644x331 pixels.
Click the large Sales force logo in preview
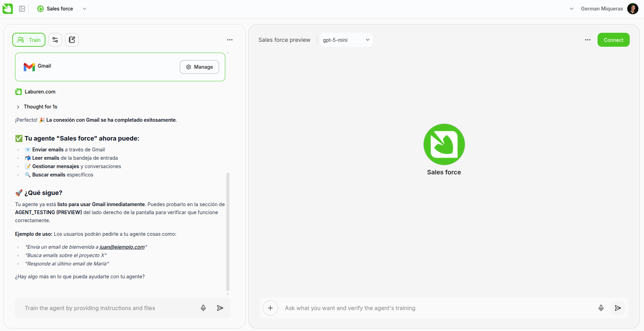[x=444, y=144]
